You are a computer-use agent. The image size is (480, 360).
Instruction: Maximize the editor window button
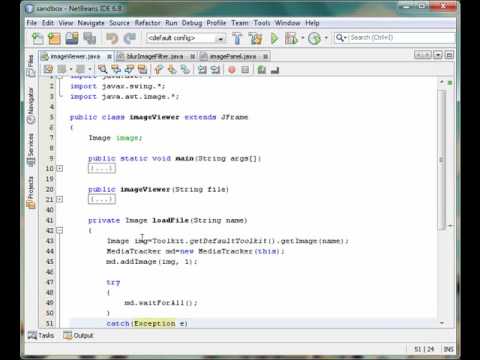click(449, 55)
